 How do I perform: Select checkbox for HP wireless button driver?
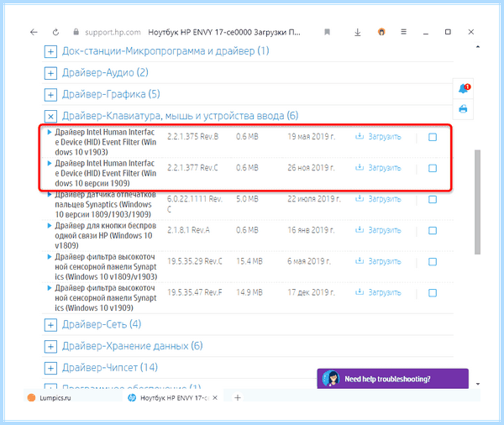433,230
